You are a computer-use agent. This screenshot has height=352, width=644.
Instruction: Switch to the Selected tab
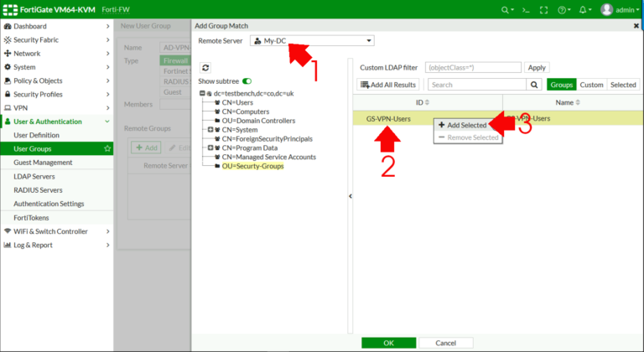623,85
